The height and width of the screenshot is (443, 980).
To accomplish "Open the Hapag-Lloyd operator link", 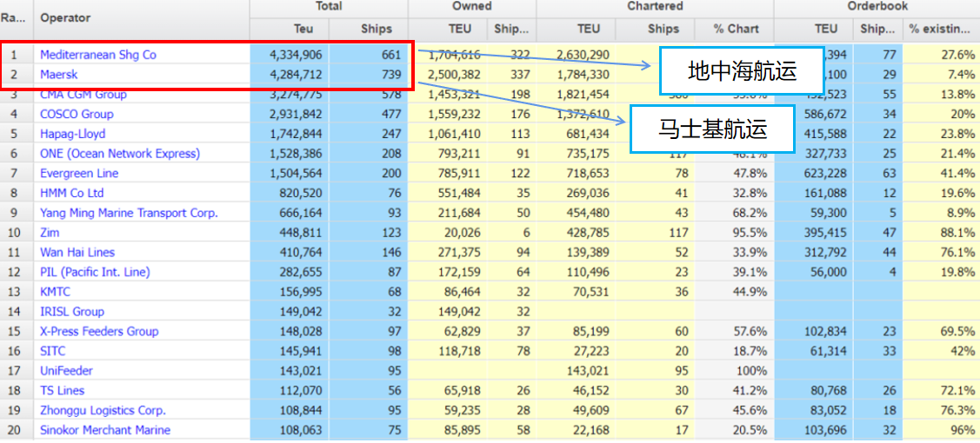I will point(73,134).
